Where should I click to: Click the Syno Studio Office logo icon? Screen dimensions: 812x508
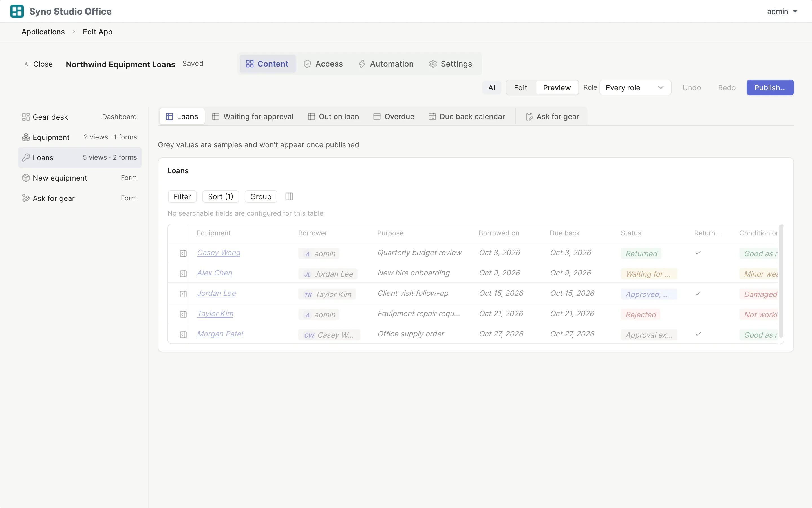(17, 11)
